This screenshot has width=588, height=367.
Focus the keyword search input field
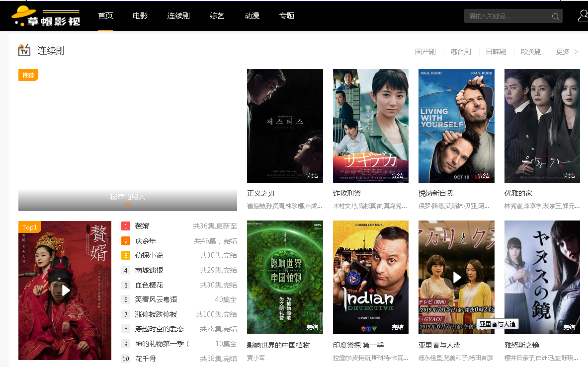point(507,16)
